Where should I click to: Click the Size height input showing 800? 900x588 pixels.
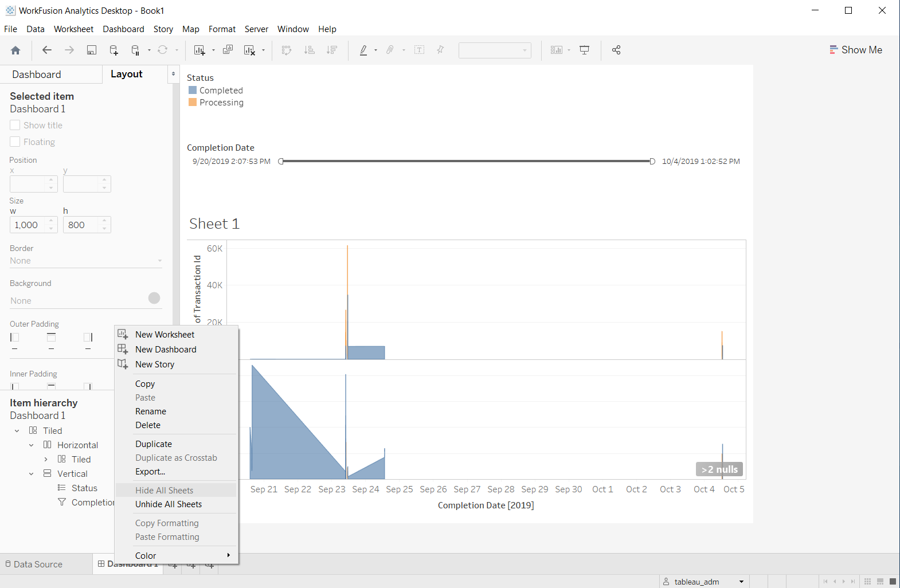(x=87, y=225)
